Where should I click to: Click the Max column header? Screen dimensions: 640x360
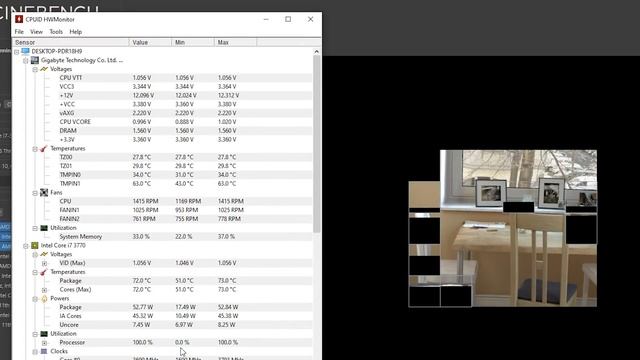click(236, 42)
